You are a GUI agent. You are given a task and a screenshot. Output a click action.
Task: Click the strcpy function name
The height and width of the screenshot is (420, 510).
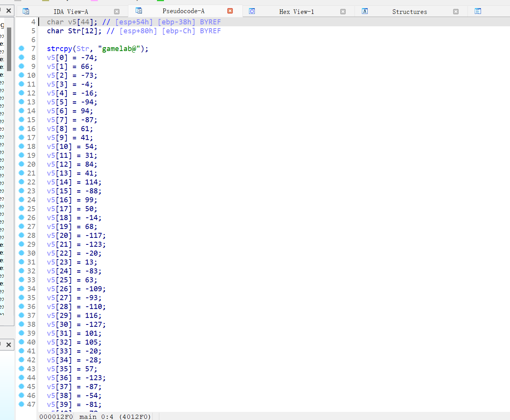60,49
